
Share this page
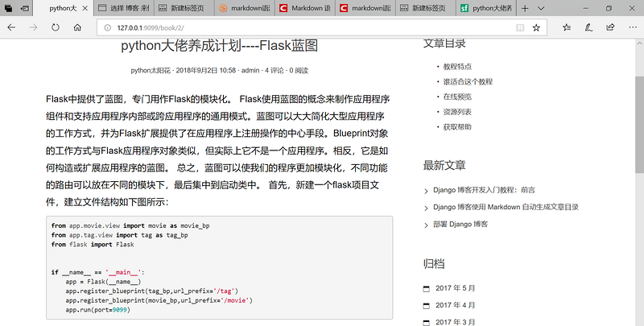pyautogui.click(x=610, y=27)
